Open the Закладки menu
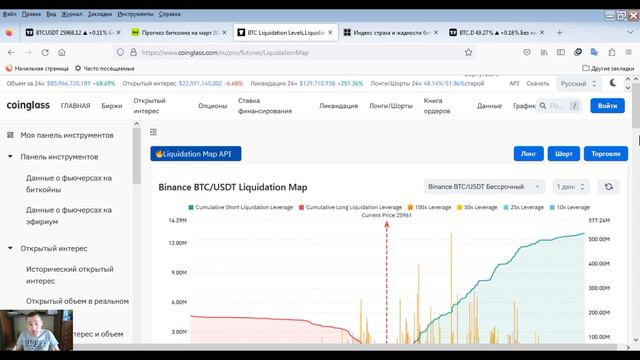640x360 pixels. click(100, 14)
